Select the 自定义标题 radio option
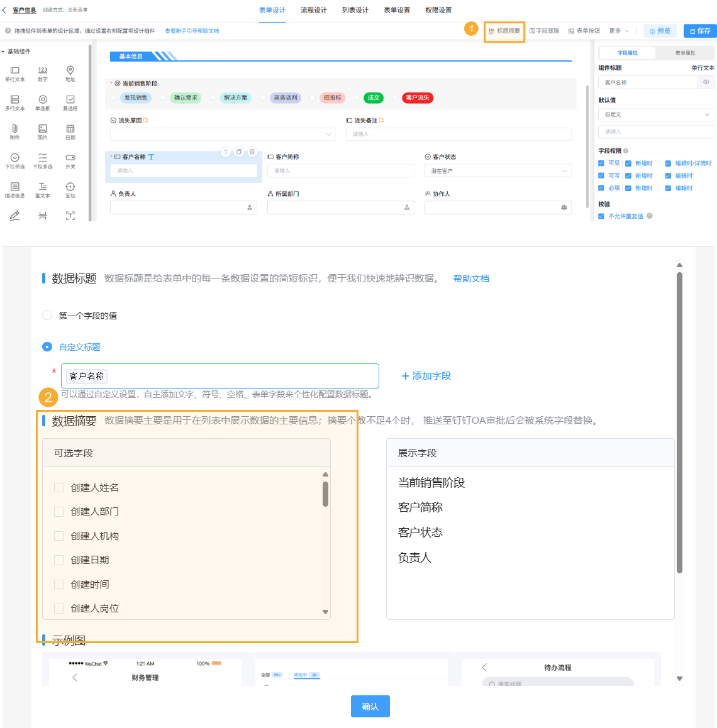717x728 pixels. pos(47,346)
